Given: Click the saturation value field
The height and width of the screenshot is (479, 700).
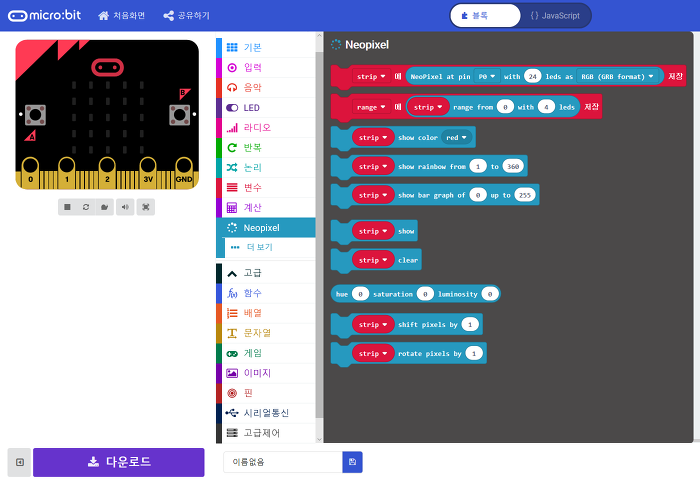Looking at the screenshot, I should coord(425,294).
